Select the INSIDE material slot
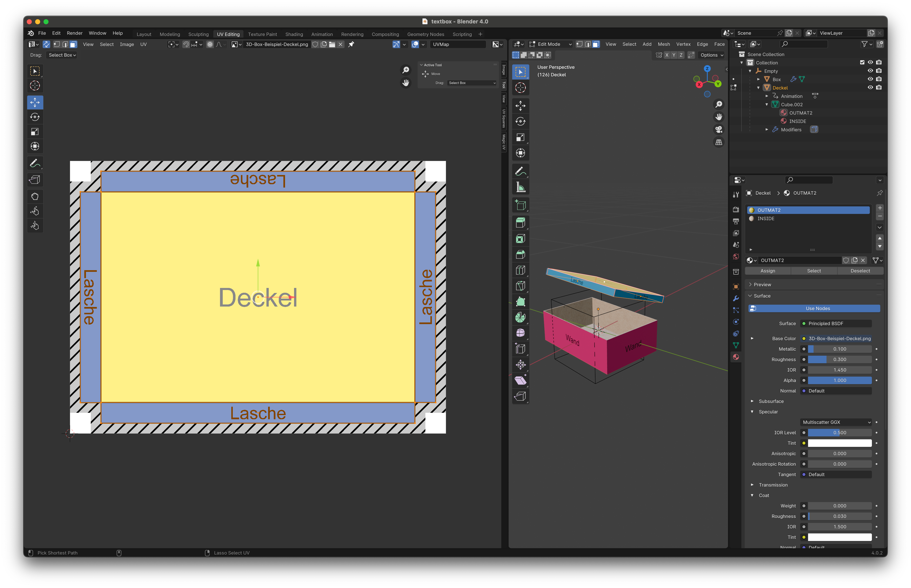911x588 pixels. point(766,218)
